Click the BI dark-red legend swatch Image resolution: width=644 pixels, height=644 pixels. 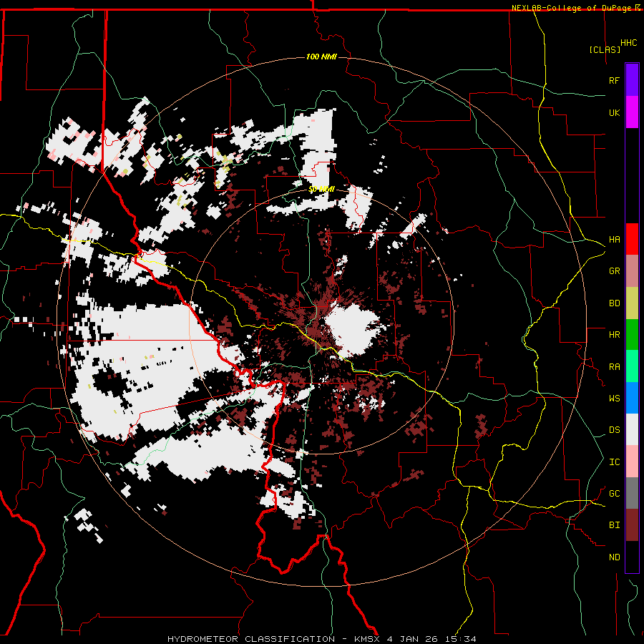tap(632, 525)
